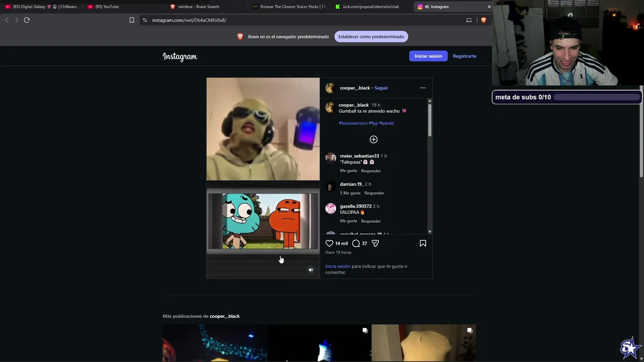Open cooper._.black username in the post header
Viewport: 644px width, 362px height.
(355, 88)
